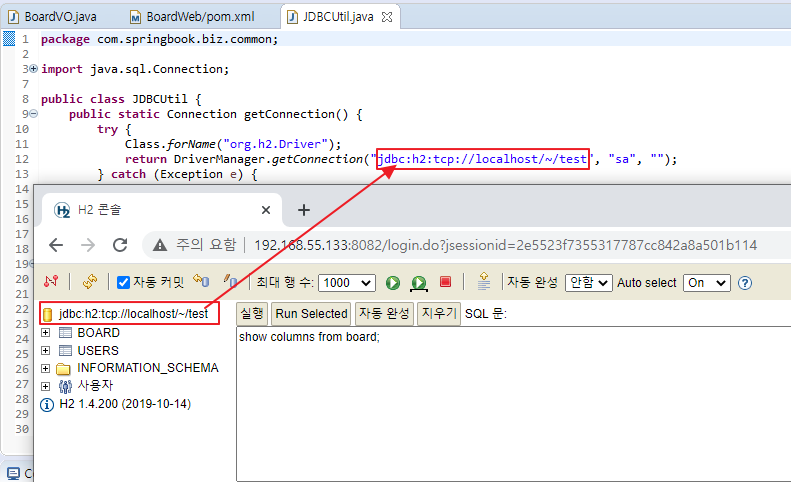791x482 pixels.
Task: Expand the BOARD table node
Action: [x=45, y=333]
